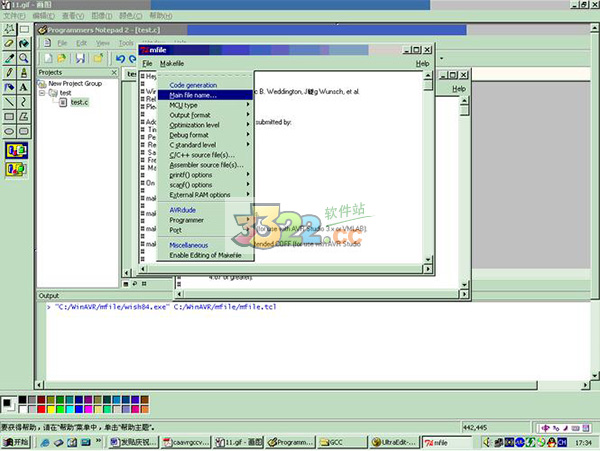
Task: Switch to transparent drawing mode option
Action: [x=16, y=169]
